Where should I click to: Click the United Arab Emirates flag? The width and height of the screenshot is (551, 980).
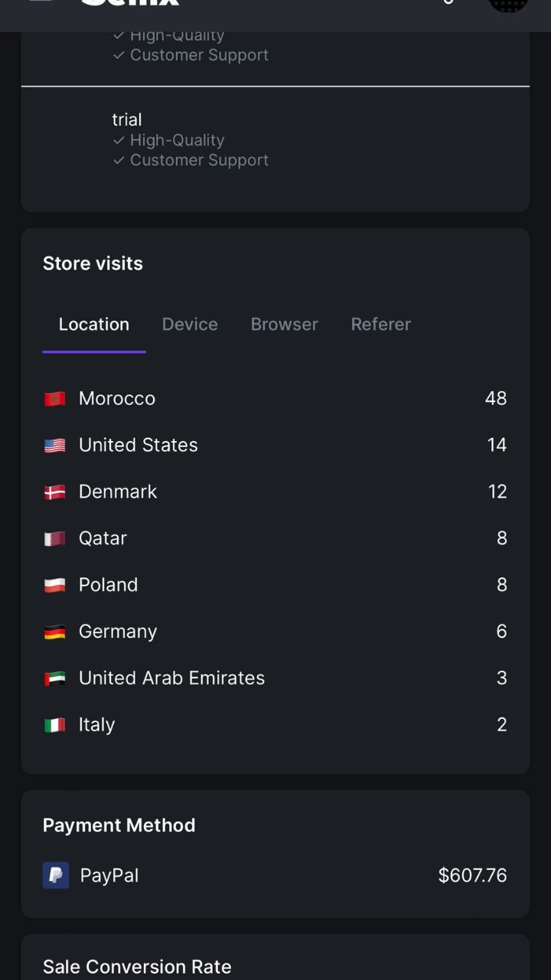point(54,679)
